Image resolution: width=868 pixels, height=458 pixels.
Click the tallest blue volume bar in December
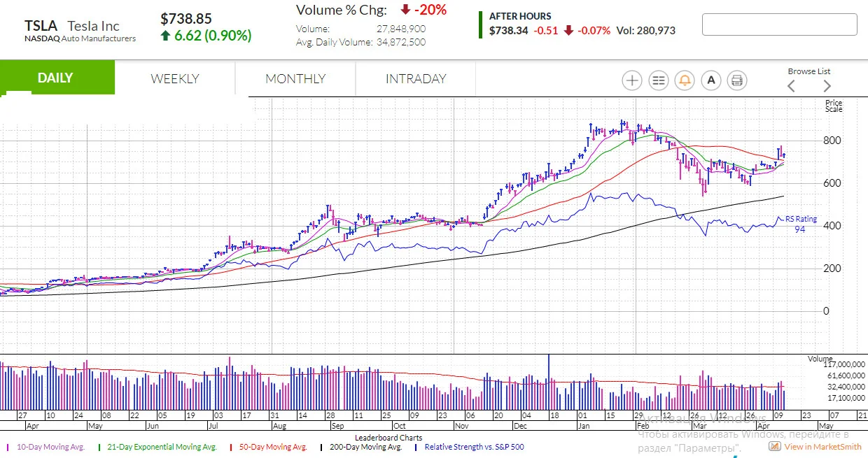pos(549,382)
